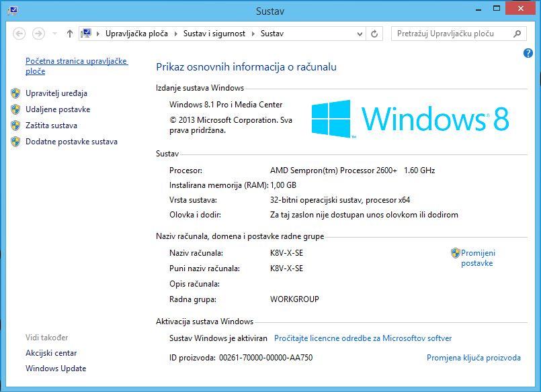This screenshot has height=392, width=541.
Task: Open Pročitajte licencne odredbe za Microsoftov softver
Action: pyautogui.click(x=363, y=338)
